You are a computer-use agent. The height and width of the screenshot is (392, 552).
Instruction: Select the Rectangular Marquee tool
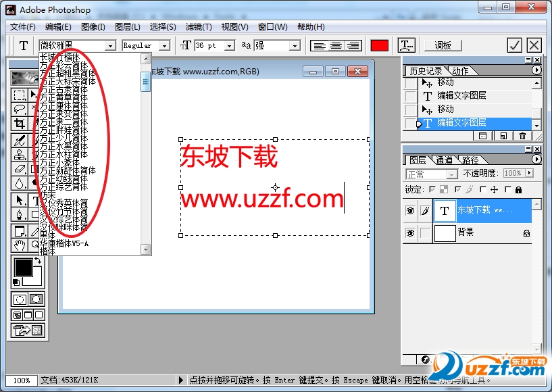tap(20, 95)
